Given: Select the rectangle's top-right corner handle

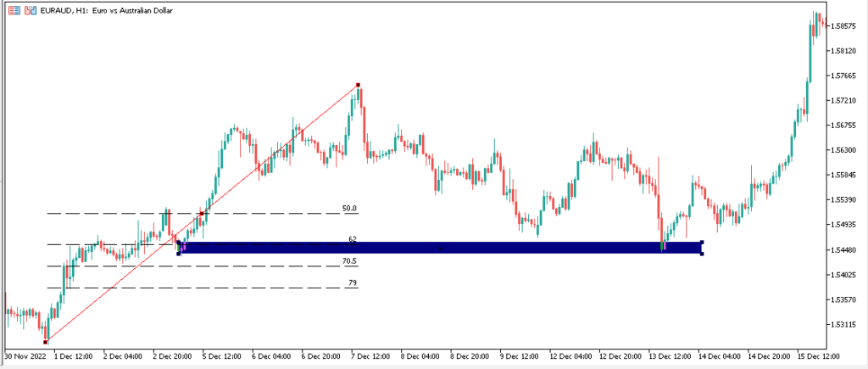Looking at the screenshot, I should [701, 242].
